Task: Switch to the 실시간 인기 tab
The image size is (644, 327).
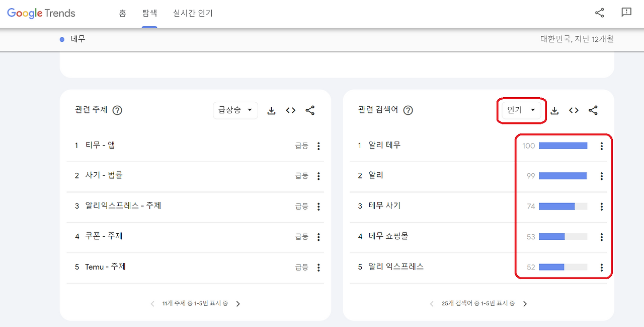Action: 193,14
